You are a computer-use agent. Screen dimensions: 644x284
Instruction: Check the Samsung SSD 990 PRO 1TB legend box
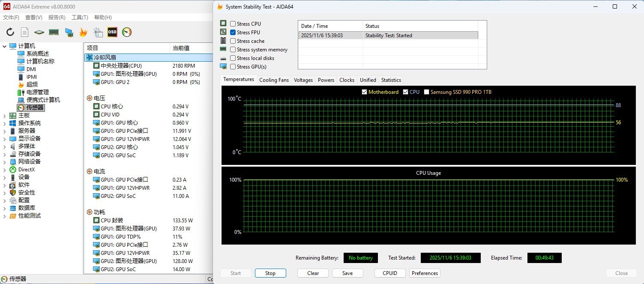tap(426, 92)
